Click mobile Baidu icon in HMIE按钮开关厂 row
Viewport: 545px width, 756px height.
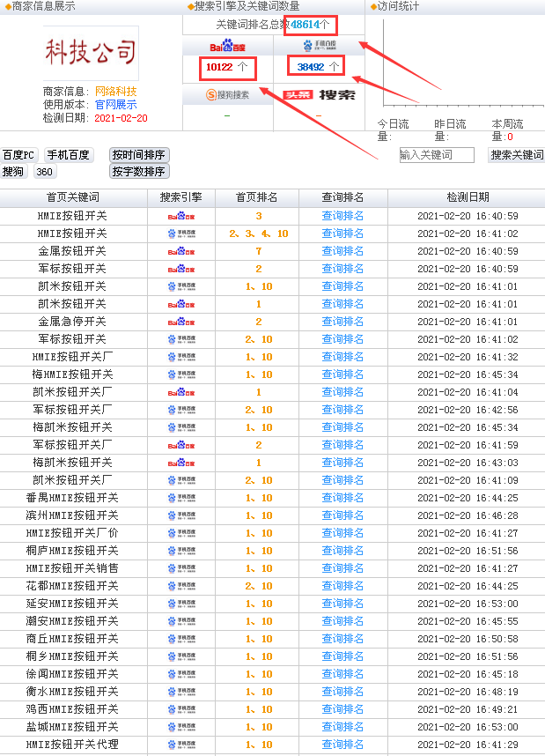click(181, 357)
